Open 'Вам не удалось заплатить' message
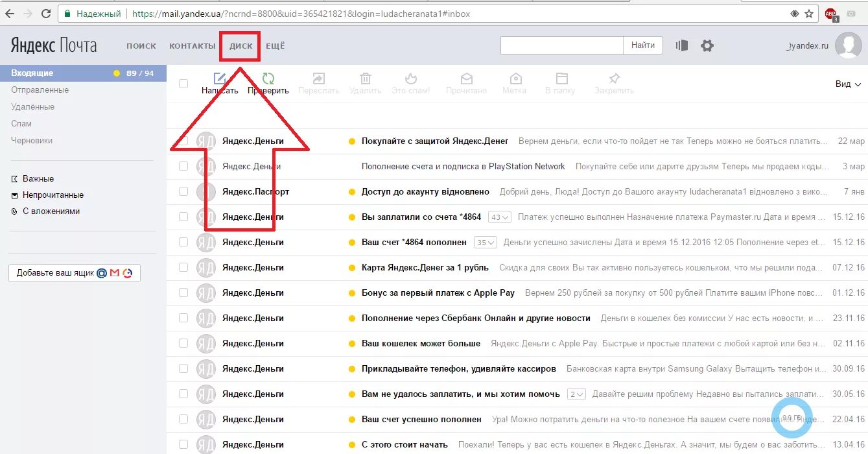 tap(461, 394)
